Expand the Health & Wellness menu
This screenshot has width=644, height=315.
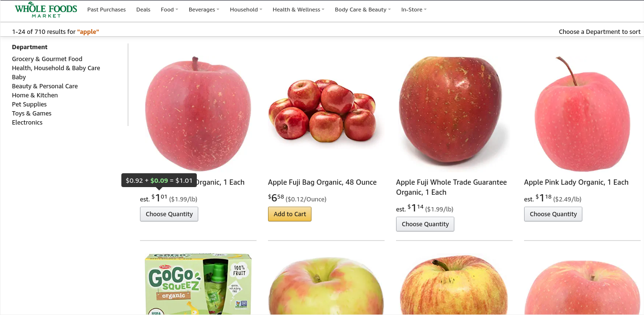pyautogui.click(x=299, y=10)
